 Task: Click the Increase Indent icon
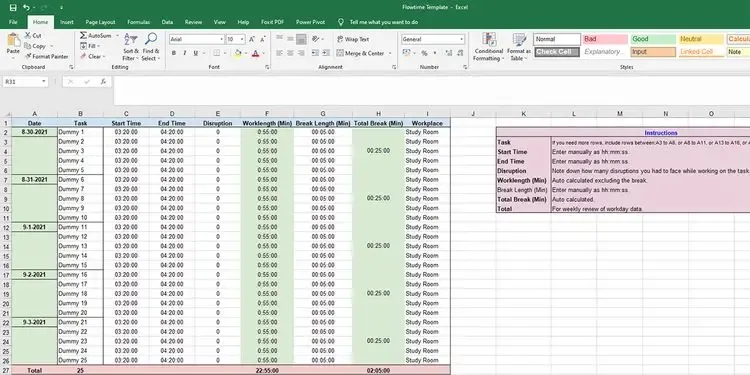(327, 53)
